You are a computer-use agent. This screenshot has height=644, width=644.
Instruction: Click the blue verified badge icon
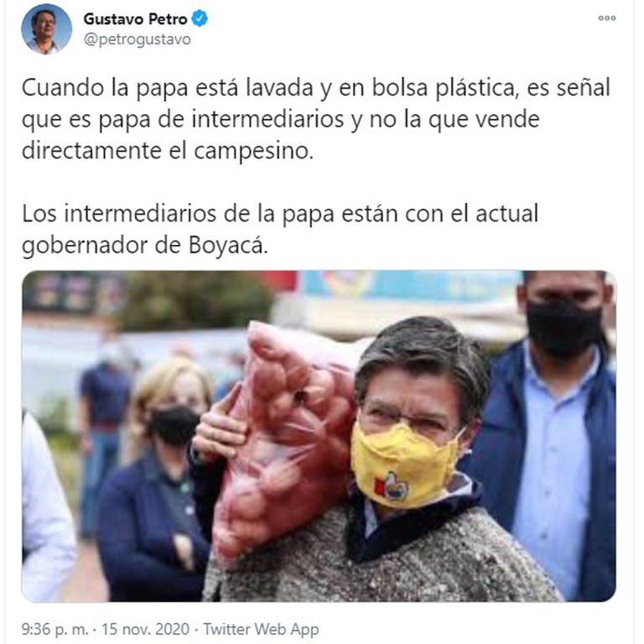[x=200, y=19]
